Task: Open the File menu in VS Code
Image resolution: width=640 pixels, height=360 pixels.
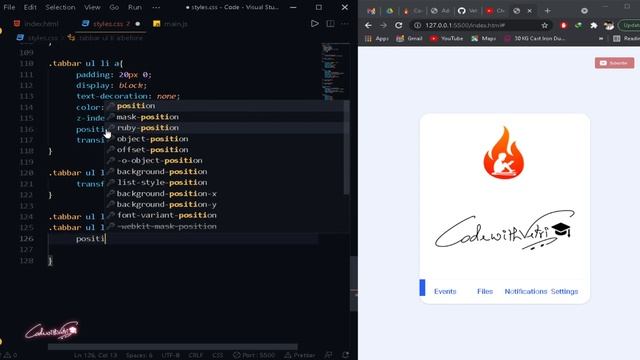Action: point(9,7)
